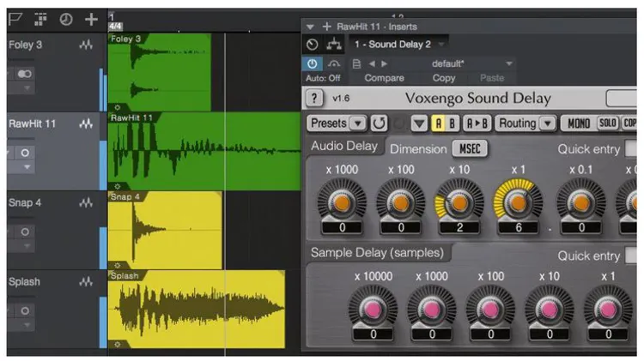Click the clock icon above the tracks

66,19
